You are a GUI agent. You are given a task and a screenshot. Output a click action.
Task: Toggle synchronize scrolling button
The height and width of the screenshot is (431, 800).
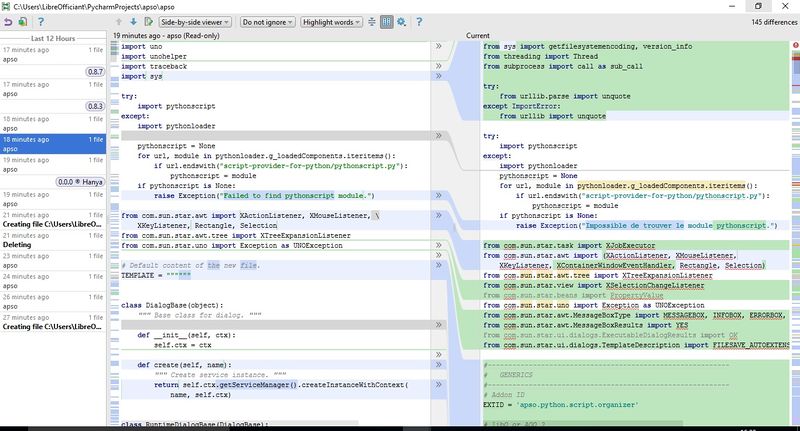[x=387, y=22]
